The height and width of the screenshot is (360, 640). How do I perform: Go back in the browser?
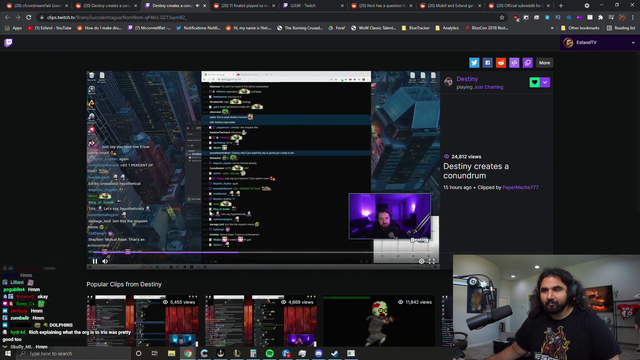click(7, 18)
